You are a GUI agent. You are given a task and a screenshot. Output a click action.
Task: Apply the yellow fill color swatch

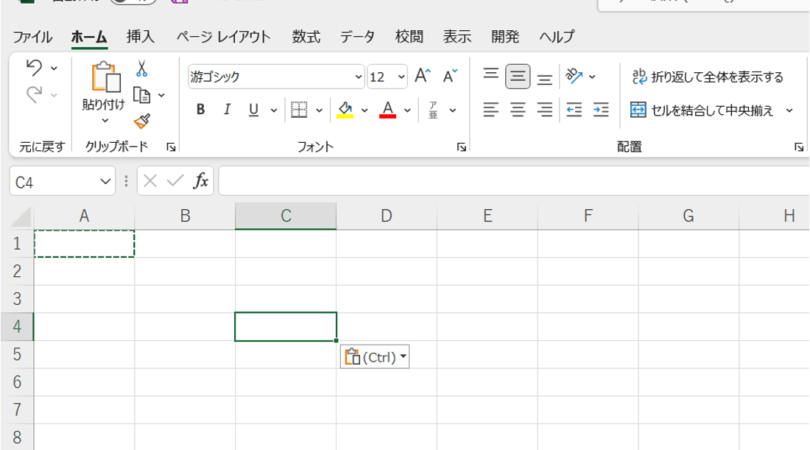click(345, 110)
